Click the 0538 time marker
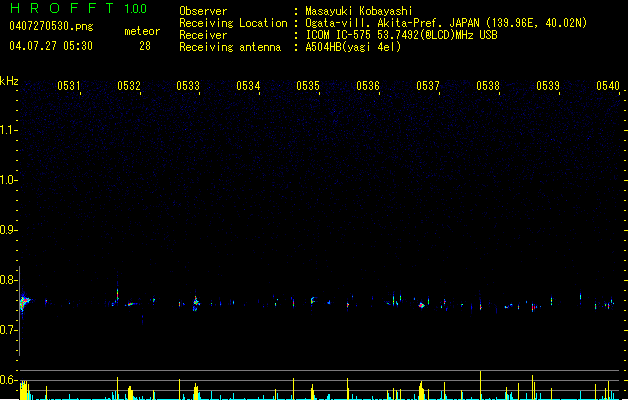Screen dimensions: 629x400 [x=488, y=86]
